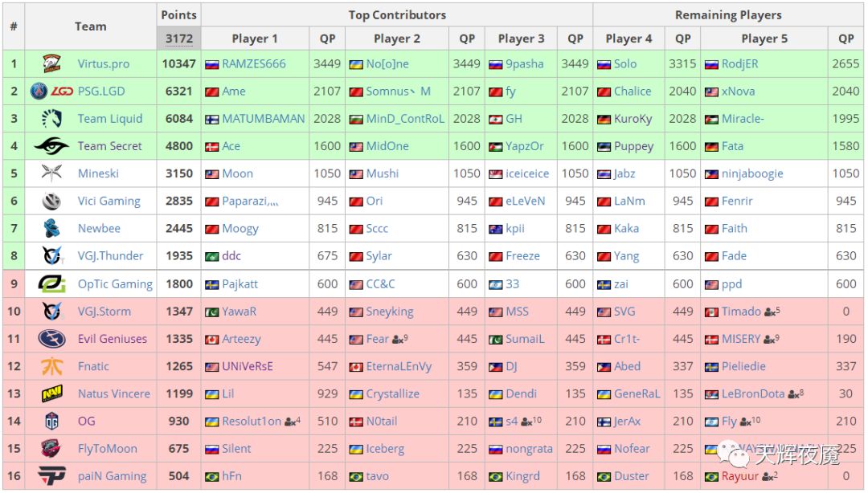This screenshot has width=868, height=493.
Task: Click the OG team logo
Action: (51, 421)
